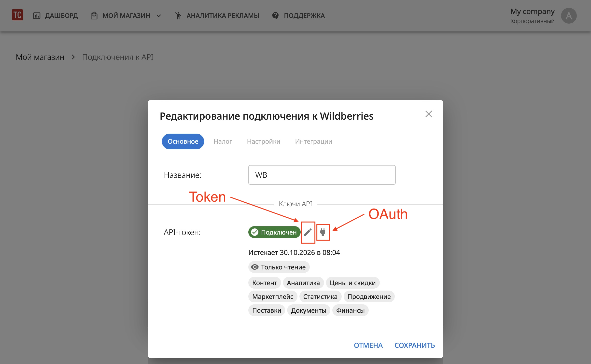Click the Финансы chip

[x=351, y=310]
